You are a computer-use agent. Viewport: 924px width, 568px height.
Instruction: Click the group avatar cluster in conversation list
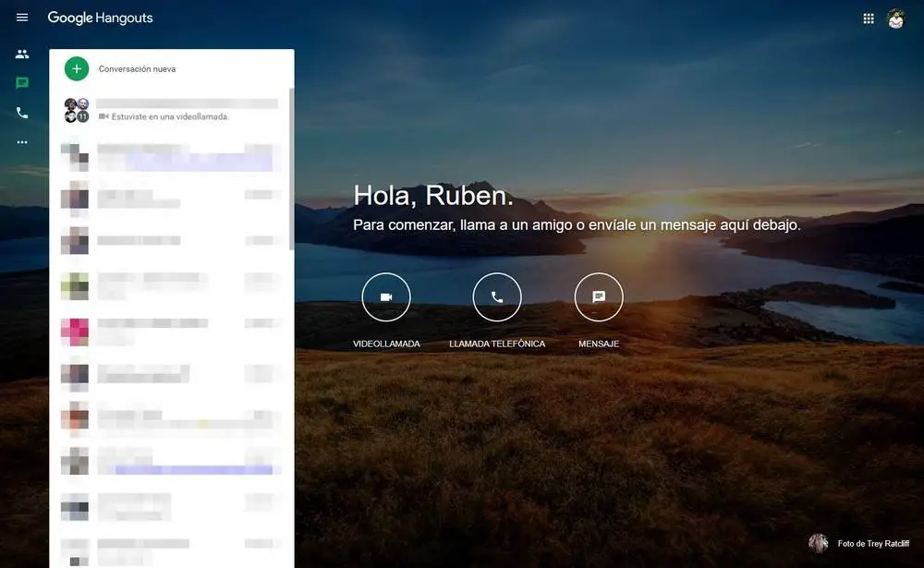point(77,110)
